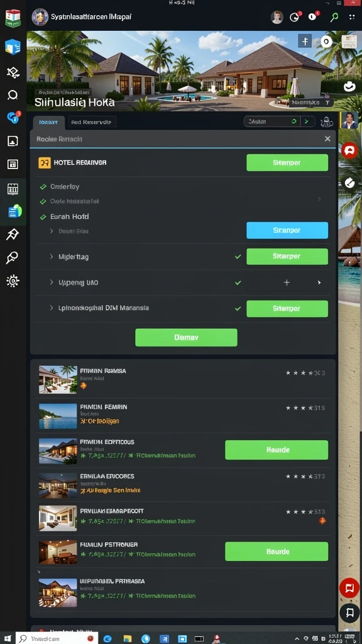Click the plus button in Upeng UAO row
362x644 pixels.
pos(287,282)
